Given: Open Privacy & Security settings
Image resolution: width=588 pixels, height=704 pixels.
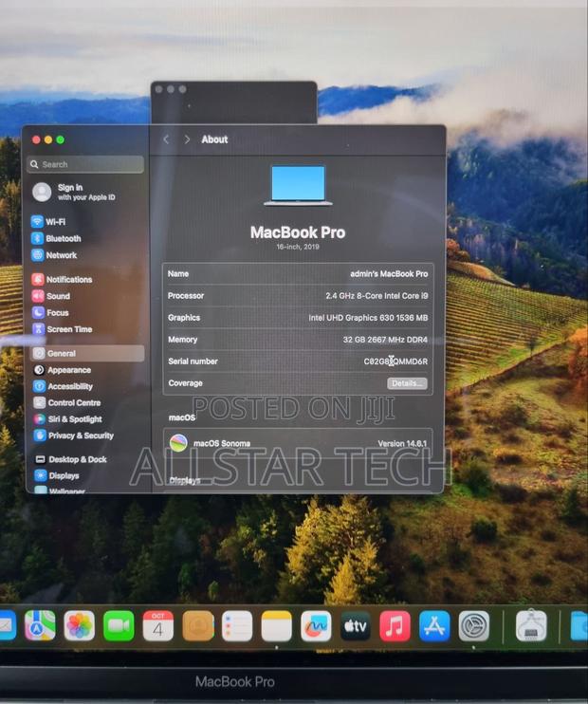Looking at the screenshot, I should (74, 435).
